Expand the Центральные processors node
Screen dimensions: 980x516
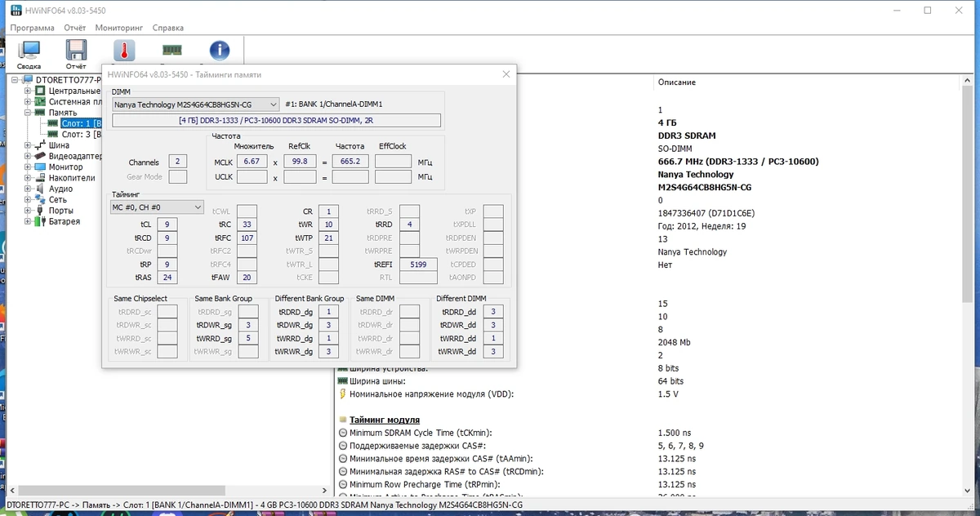pyautogui.click(x=28, y=91)
